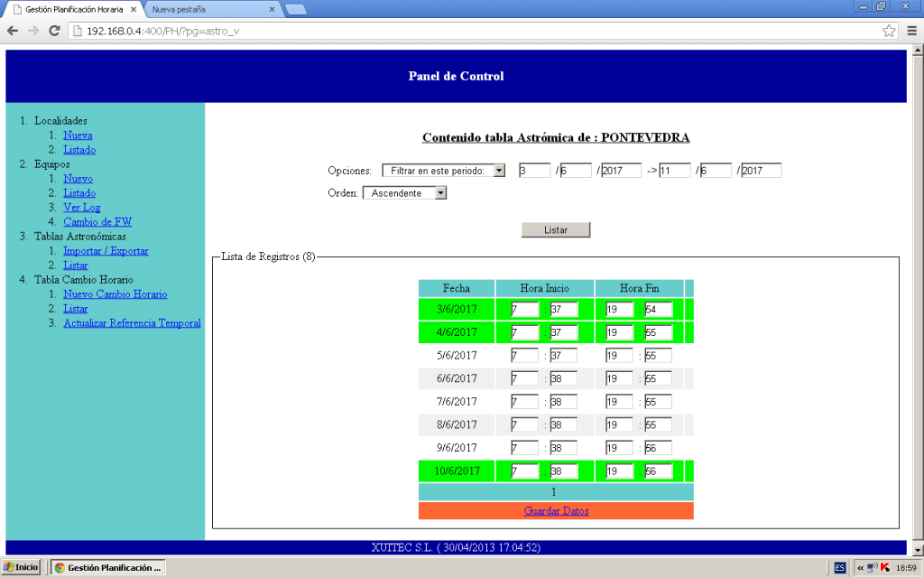Image resolution: width=924 pixels, height=578 pixels.
Task: Click the page vertical scrollbar down arrow
Action: [x=918, y=549]
